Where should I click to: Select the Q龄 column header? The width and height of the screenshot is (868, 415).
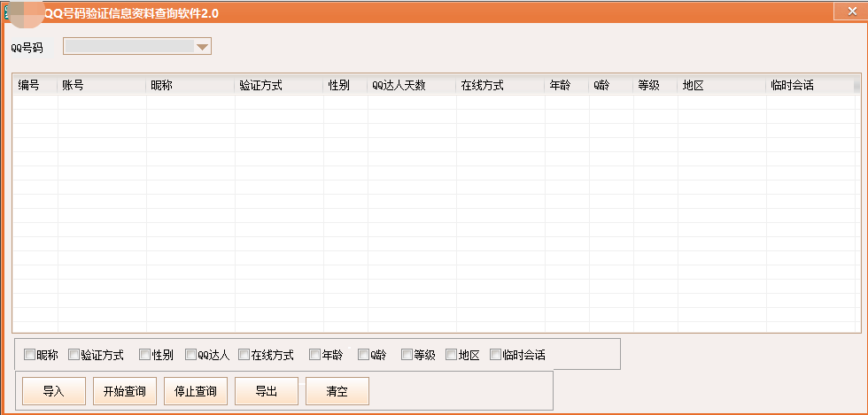[x=611, y=86]
